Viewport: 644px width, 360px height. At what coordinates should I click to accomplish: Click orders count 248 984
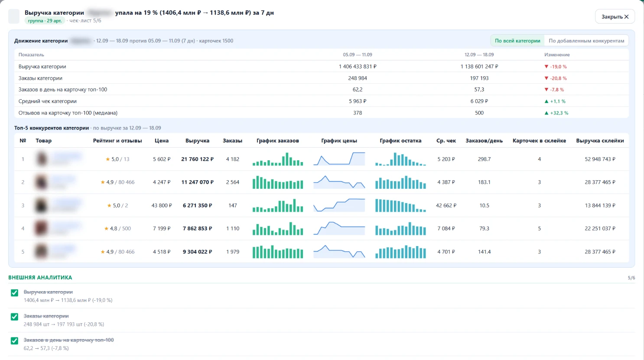[x=358, y=78]
